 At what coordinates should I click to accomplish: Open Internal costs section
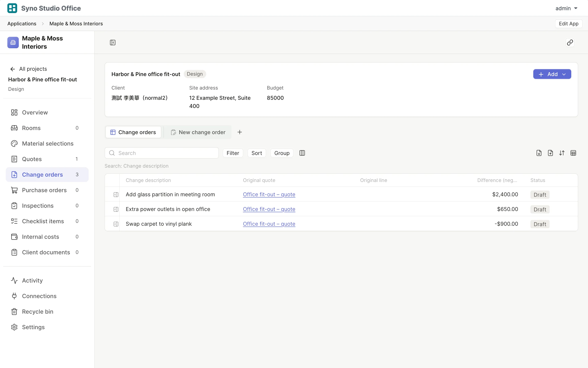pyautogui.click(x=47, y=237)
